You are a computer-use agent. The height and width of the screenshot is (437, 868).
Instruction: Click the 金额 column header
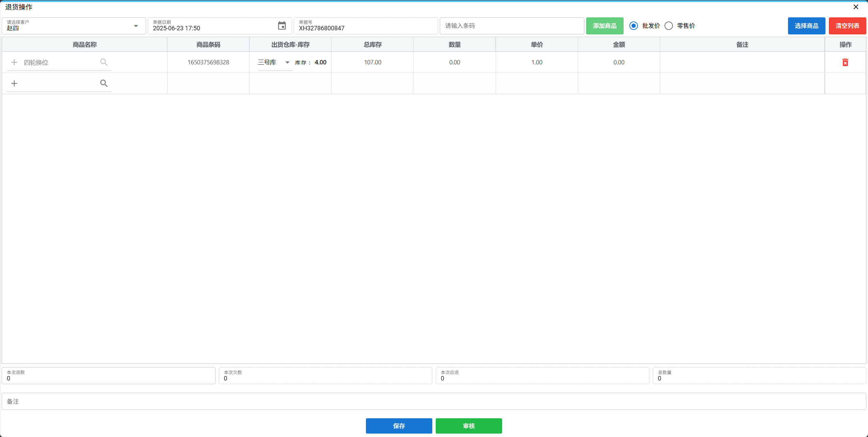point(618,45)
